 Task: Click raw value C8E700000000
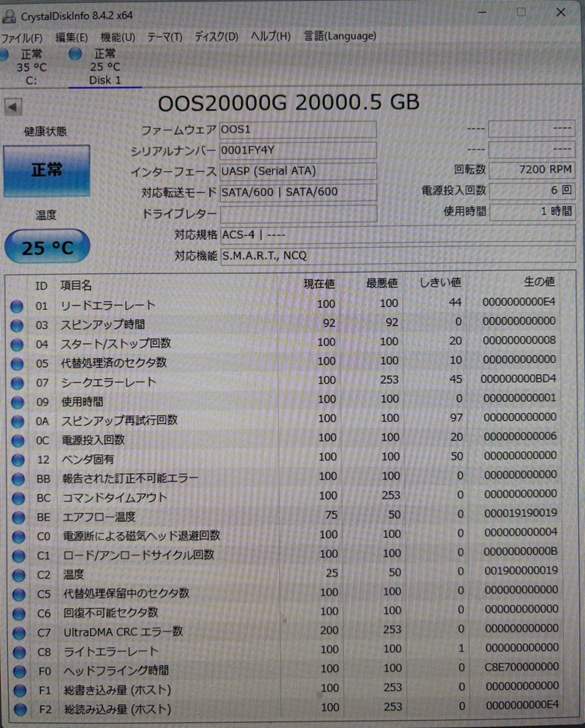coord(521,667)
